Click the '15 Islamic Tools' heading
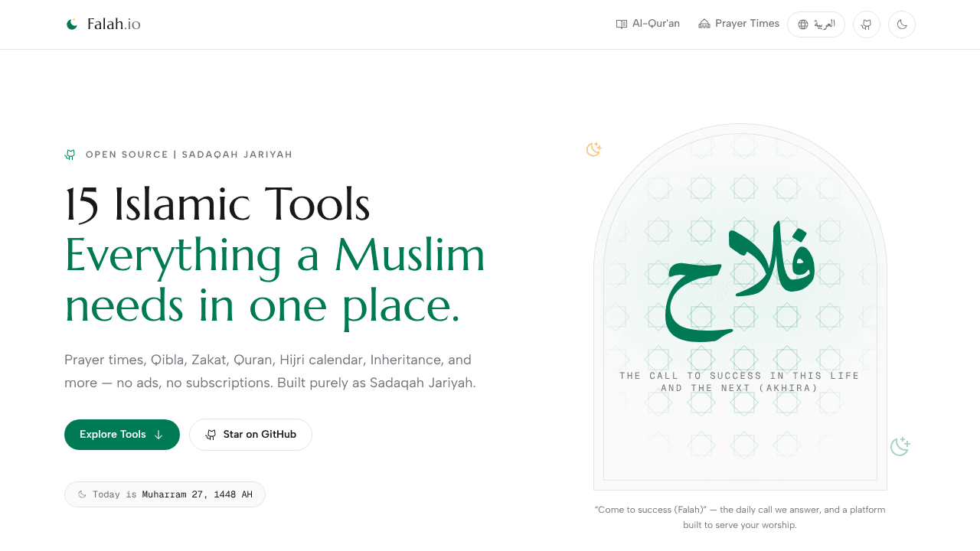Screen dimensions: 980x551 (x=217, y=204)
